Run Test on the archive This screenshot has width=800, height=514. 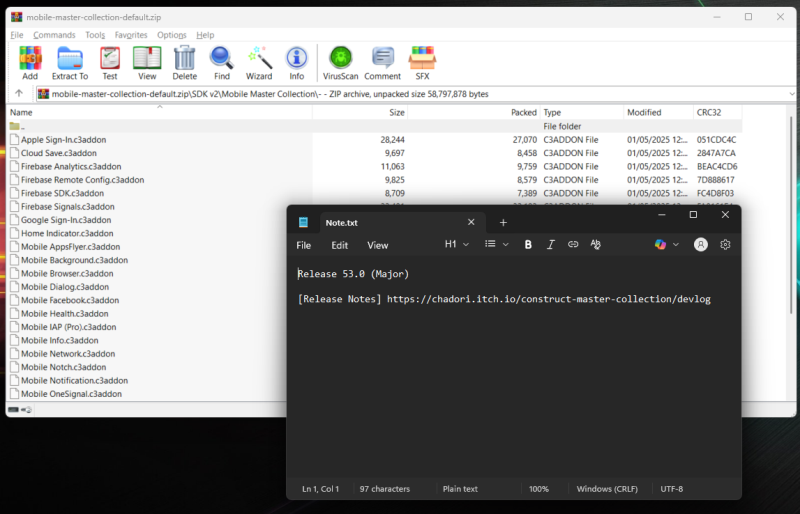[x=110, y=63]
